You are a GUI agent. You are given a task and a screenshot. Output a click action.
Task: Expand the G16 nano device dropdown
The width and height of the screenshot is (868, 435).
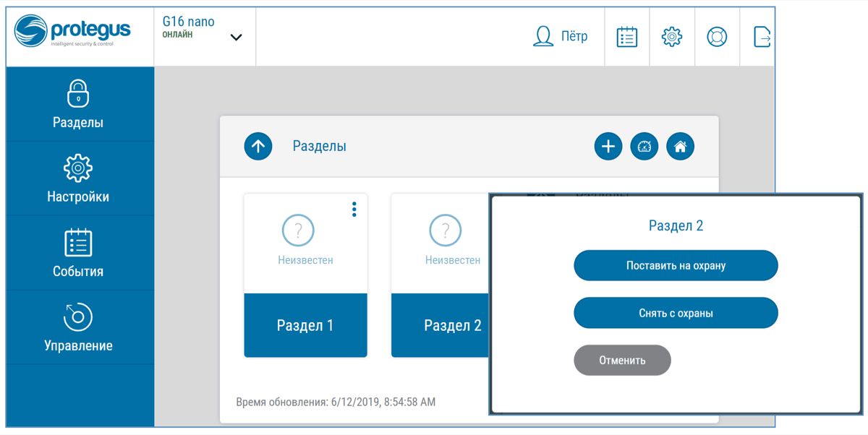pos(236,38)
